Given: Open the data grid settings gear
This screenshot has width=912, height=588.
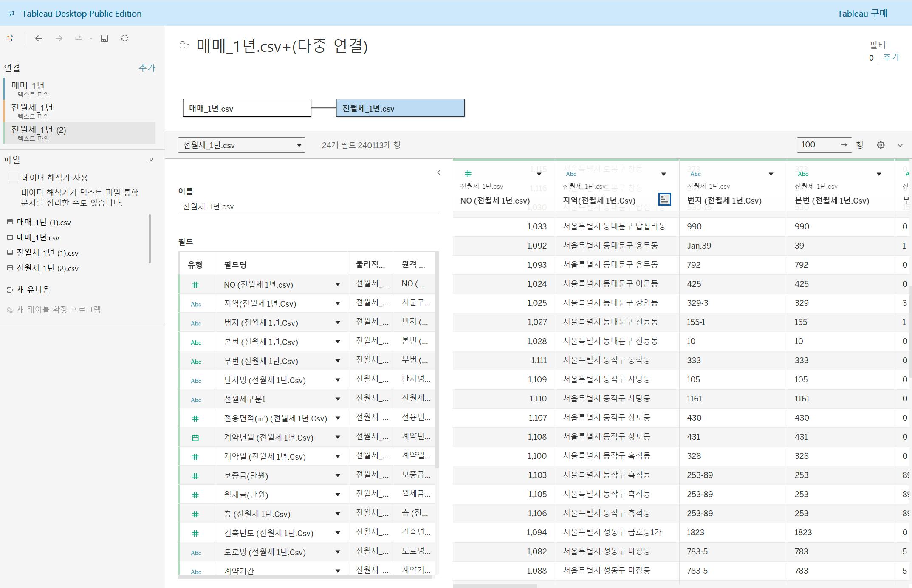Looking at the screenshot, I should coord(881,145).
